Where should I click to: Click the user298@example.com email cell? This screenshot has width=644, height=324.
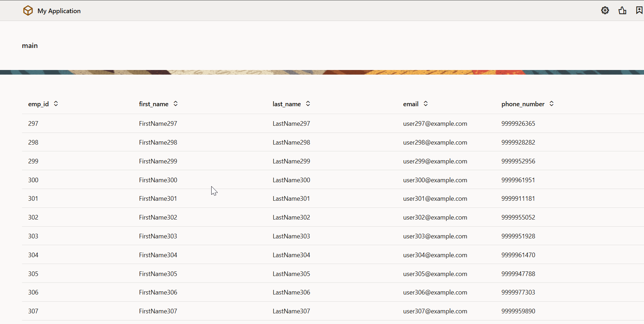(435, 142)
